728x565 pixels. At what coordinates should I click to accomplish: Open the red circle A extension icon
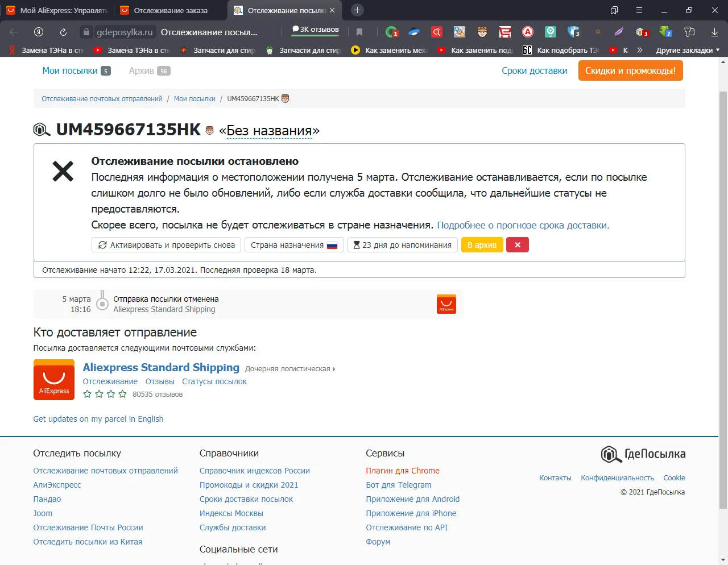528,32
